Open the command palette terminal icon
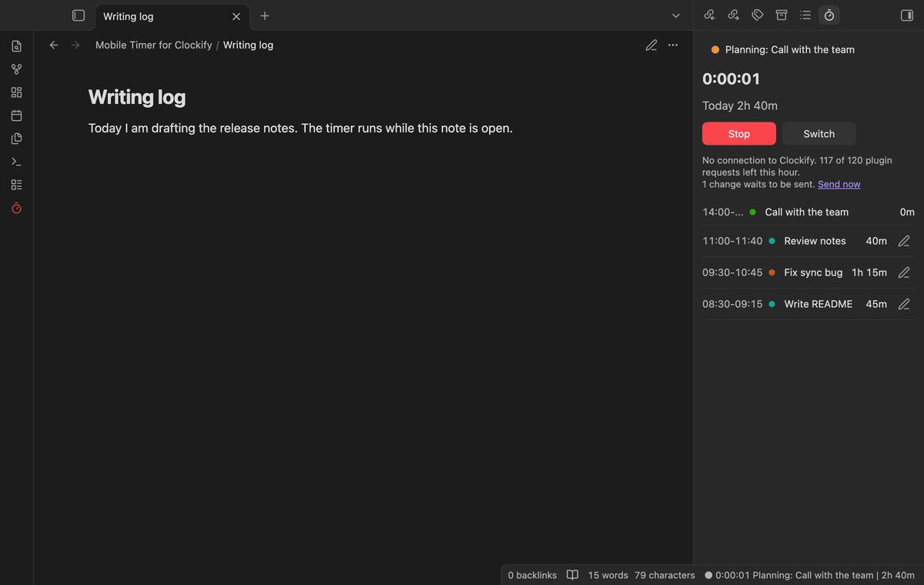The image size is (924, 585). [x=17, y=162]
